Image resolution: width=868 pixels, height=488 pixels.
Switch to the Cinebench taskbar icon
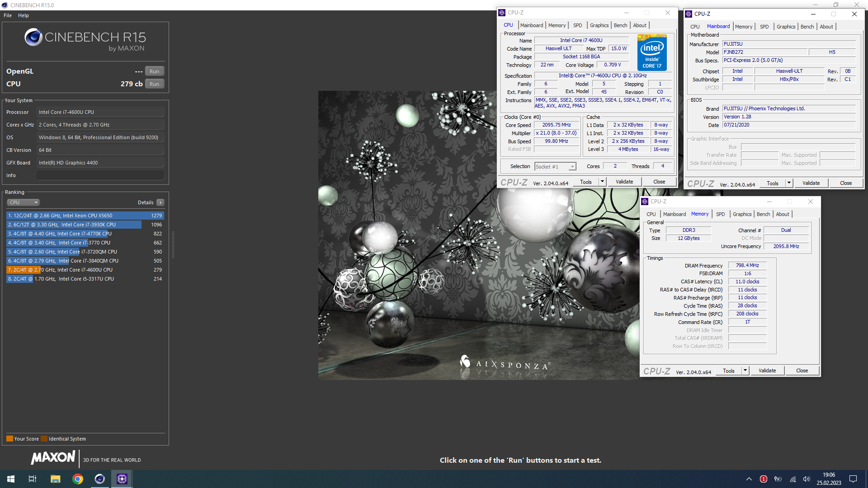point(100,479)
